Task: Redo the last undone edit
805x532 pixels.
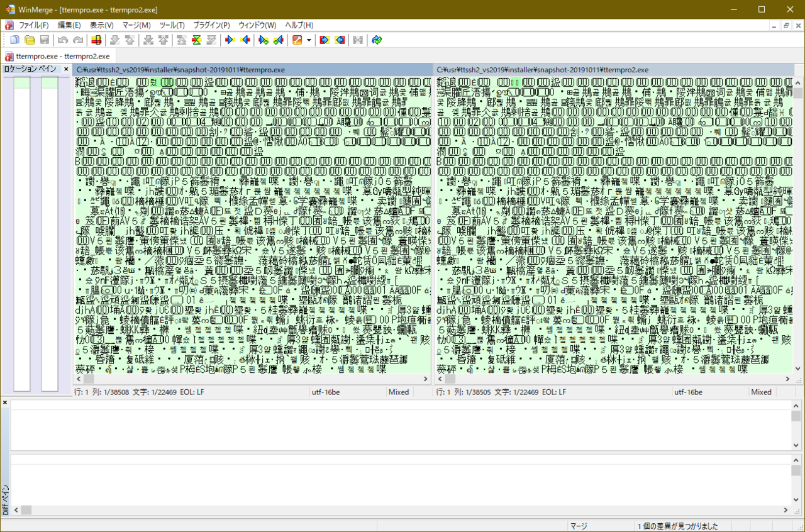Action: click(78, 40)
